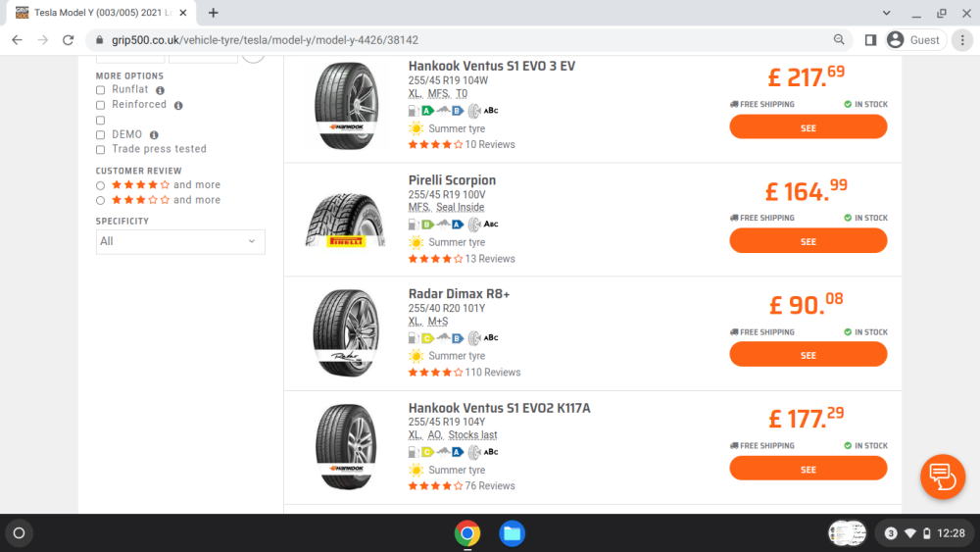Click the fuel efficiency label icon for Pirelli Scorpion
The image size is (980, 552).
point(421,225)
